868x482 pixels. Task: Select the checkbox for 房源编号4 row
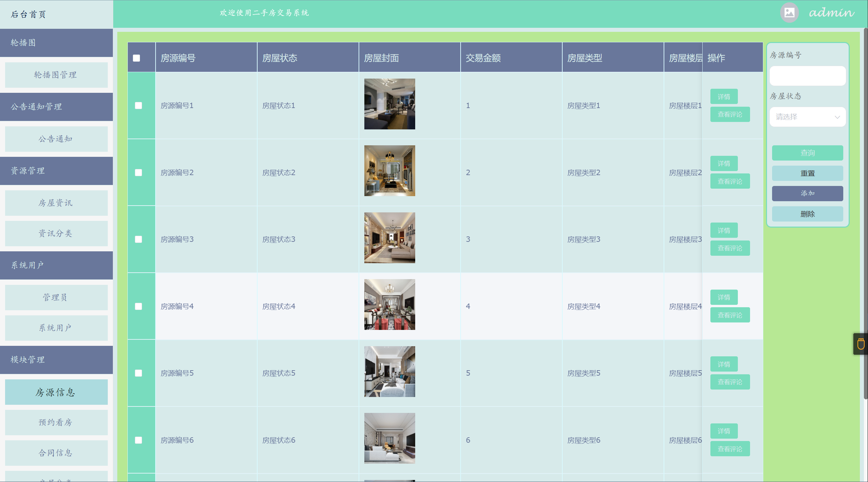[x=138, y=307]
